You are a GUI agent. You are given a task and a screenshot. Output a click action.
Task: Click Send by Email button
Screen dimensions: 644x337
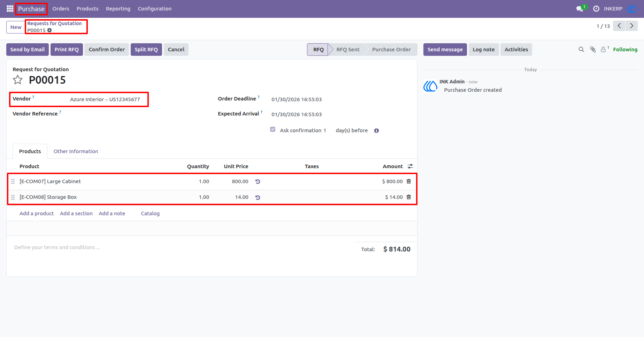(28, 50)
